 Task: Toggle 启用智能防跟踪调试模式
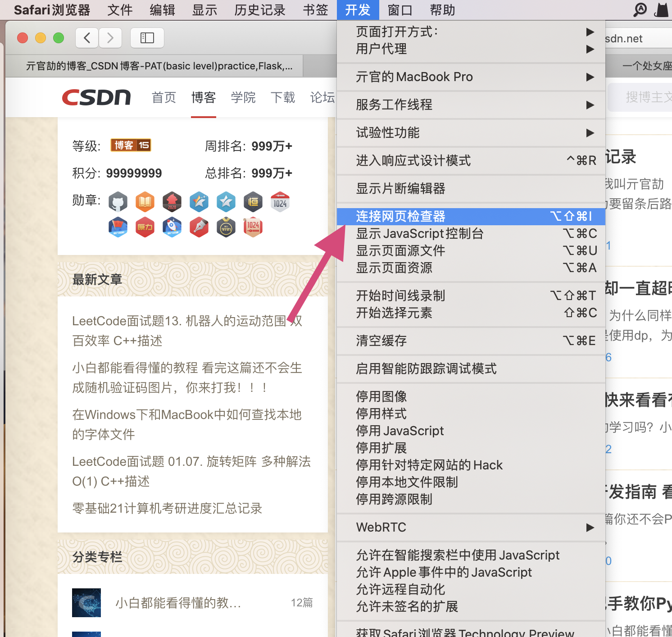(471, 369)
